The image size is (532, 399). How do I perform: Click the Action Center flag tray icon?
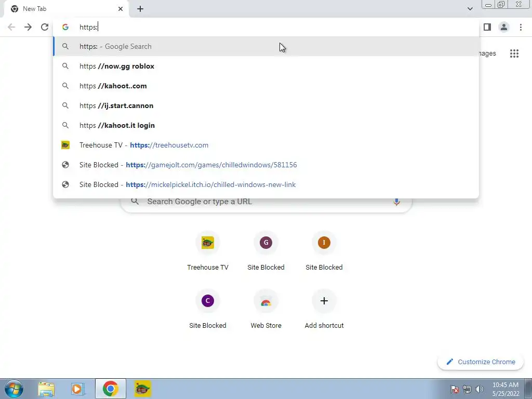click(454, 389)
